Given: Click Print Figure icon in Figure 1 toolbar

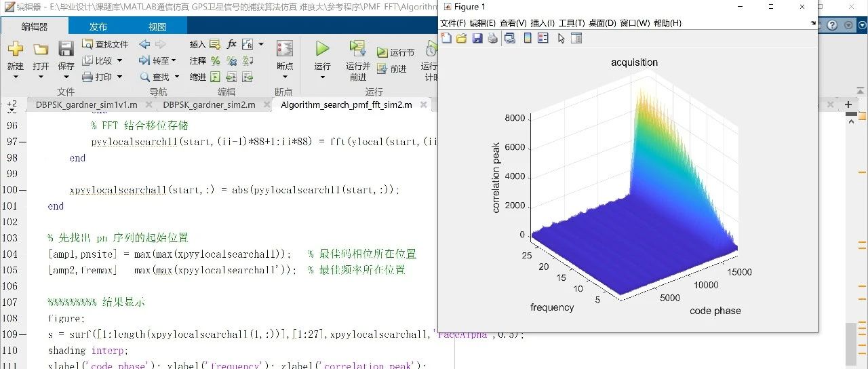Looking at the screenshot, I should pos(493,38).
